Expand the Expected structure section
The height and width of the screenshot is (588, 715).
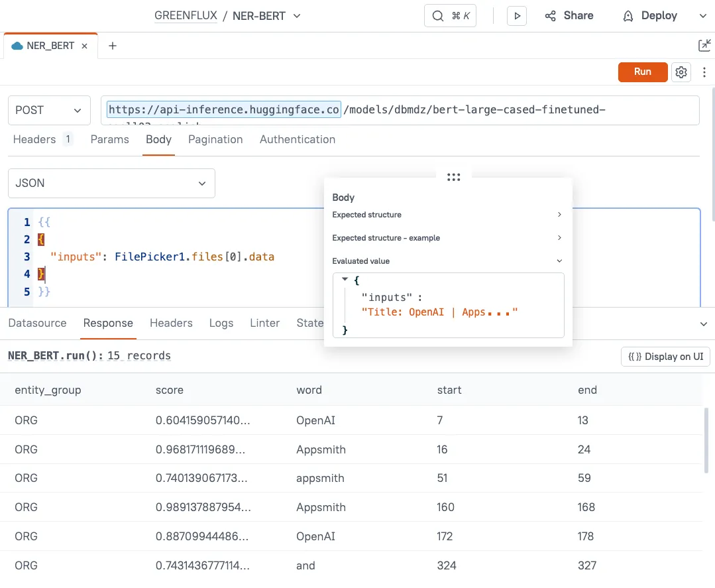(447, 215)
